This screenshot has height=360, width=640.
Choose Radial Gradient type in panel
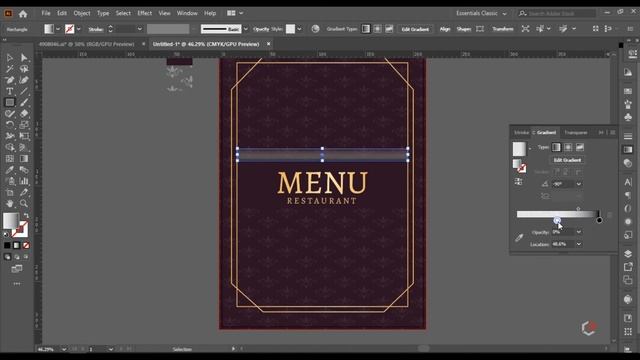(x=568, y=147)
